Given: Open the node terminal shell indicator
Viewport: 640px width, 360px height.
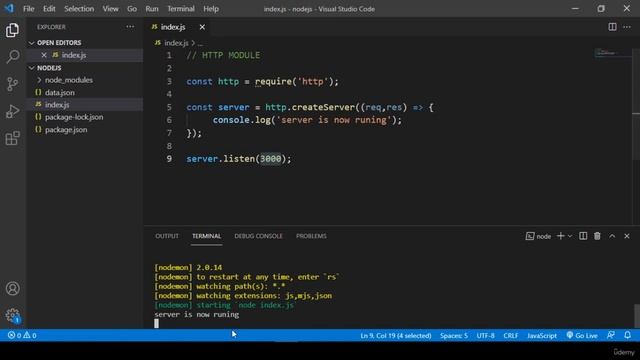Looking at the screenshot, I should [538, 236].
